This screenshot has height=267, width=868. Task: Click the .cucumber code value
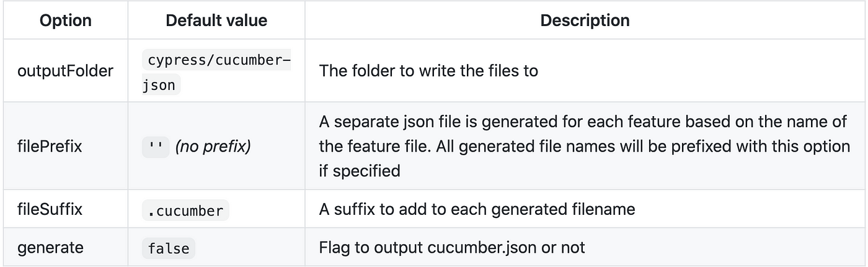[x=185, y=210]
